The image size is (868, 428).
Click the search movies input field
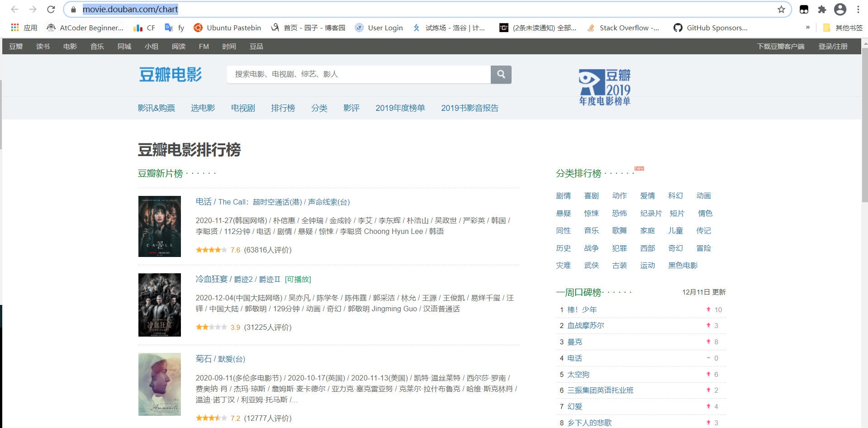(x=359, y=74)
